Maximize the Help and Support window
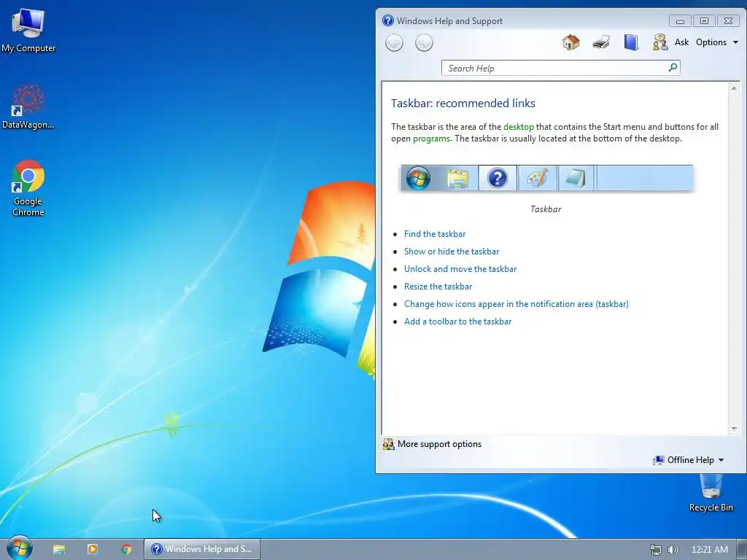Screen dimensions: 747x560 click(x=704, y=21)
